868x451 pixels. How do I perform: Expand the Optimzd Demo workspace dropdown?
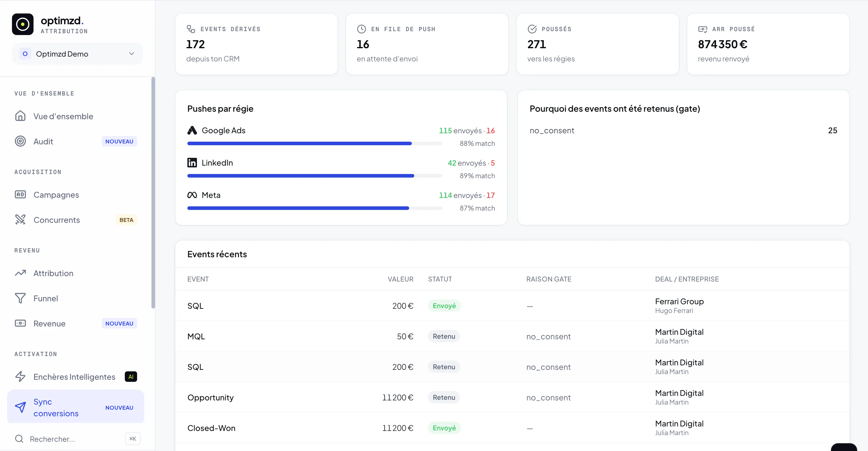[x=78, y=54]
